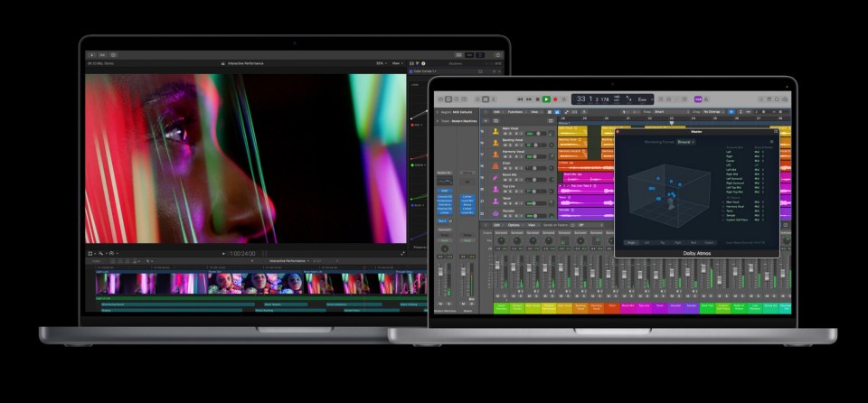Select the Tenor track icon
The image size is (868, 403).
click(495, 201)
